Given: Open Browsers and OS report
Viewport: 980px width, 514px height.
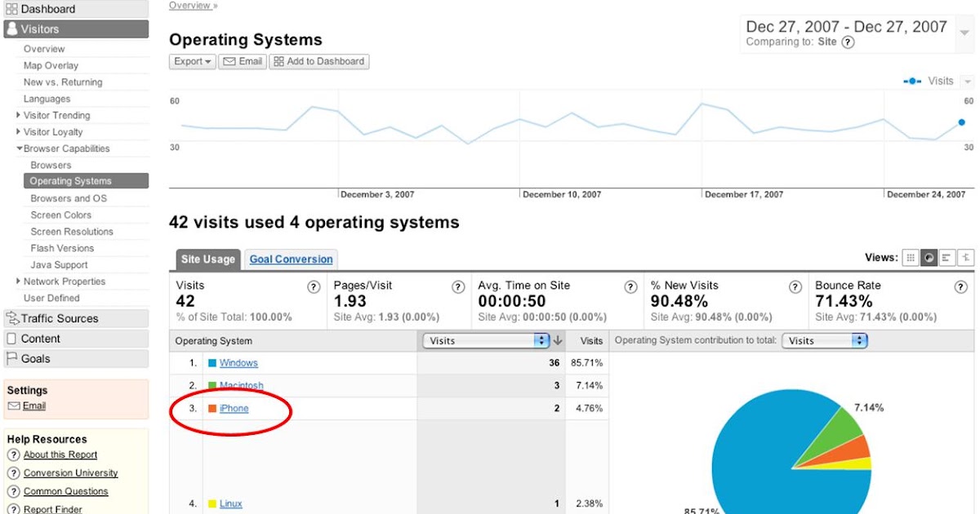Looking at the screenshot, I should (x=69, y=198).
